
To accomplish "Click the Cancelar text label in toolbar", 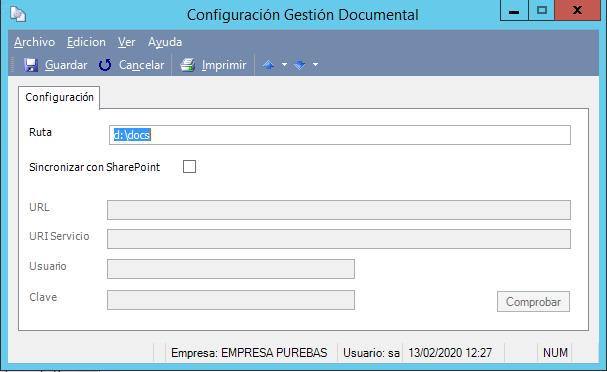I will 142,65.
